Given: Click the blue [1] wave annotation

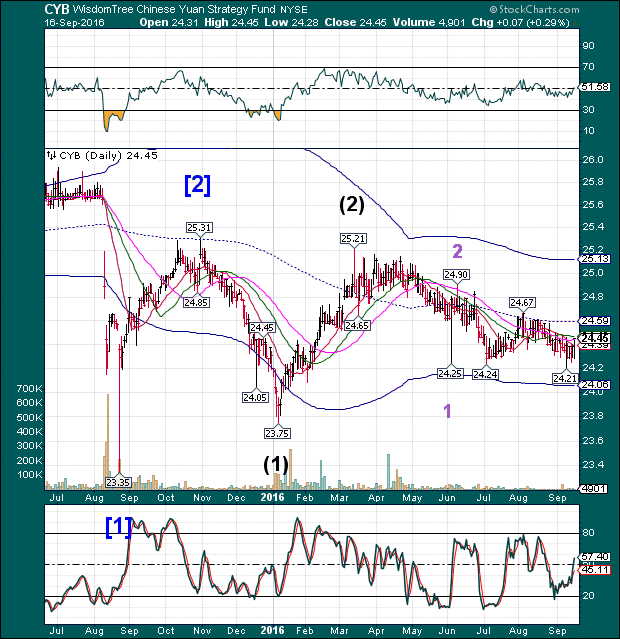Looking at the screenshot, I should (x=119, y=527).
